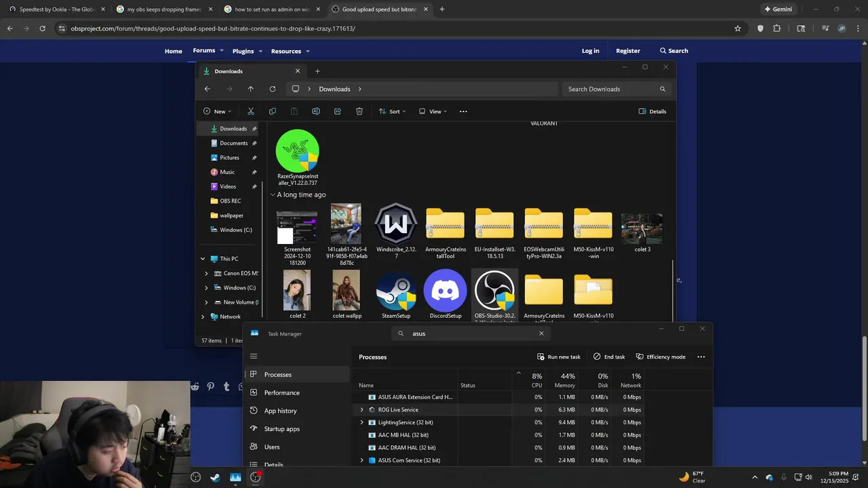
Task: Open Chrome extensions puzzle icon
Action: (777, 28)
